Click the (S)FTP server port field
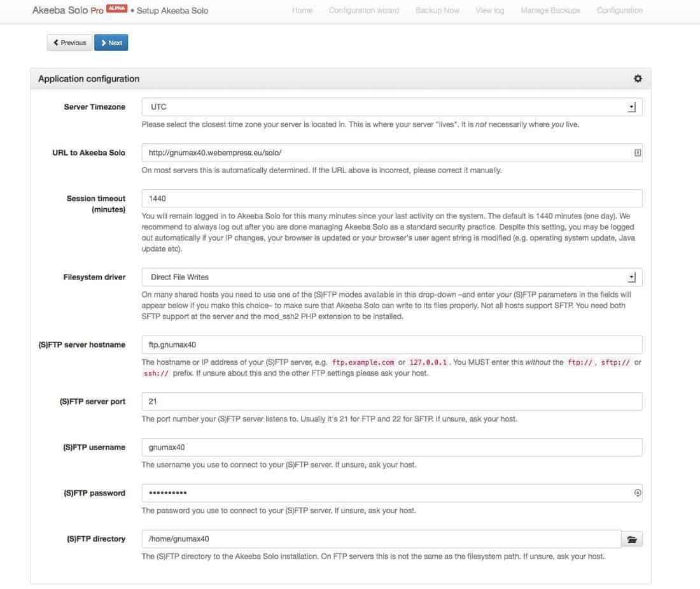 pyautogui.click(x=392, y=401)
